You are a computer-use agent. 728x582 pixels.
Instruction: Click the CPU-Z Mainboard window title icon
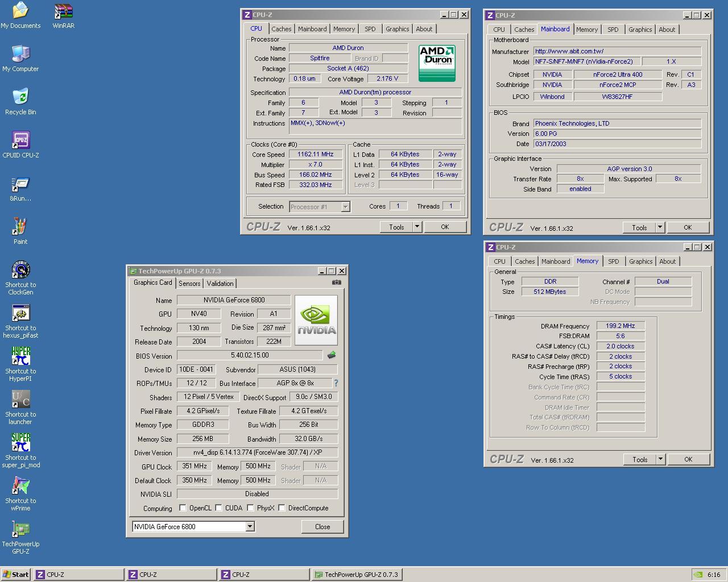pyautogui.click(x=490, y=15)
